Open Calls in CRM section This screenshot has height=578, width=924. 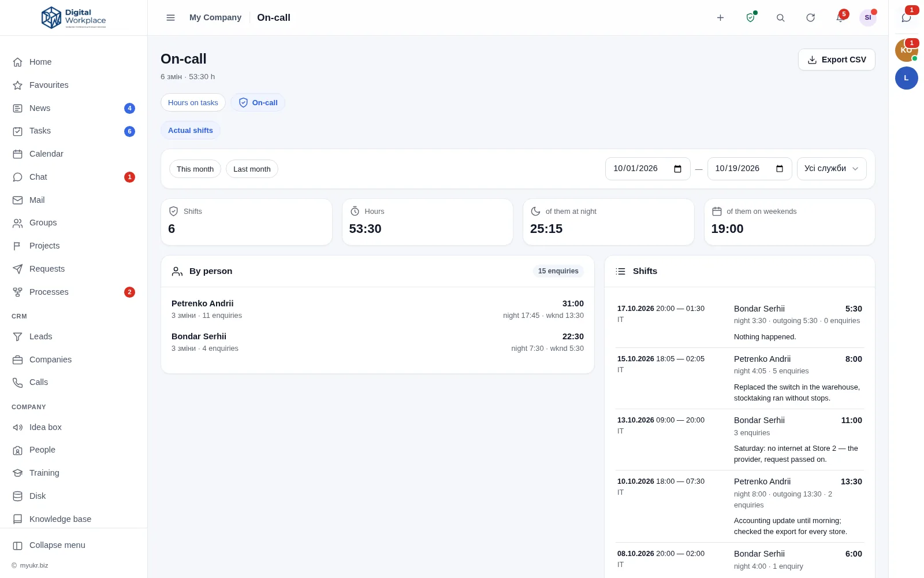point(74,382)
